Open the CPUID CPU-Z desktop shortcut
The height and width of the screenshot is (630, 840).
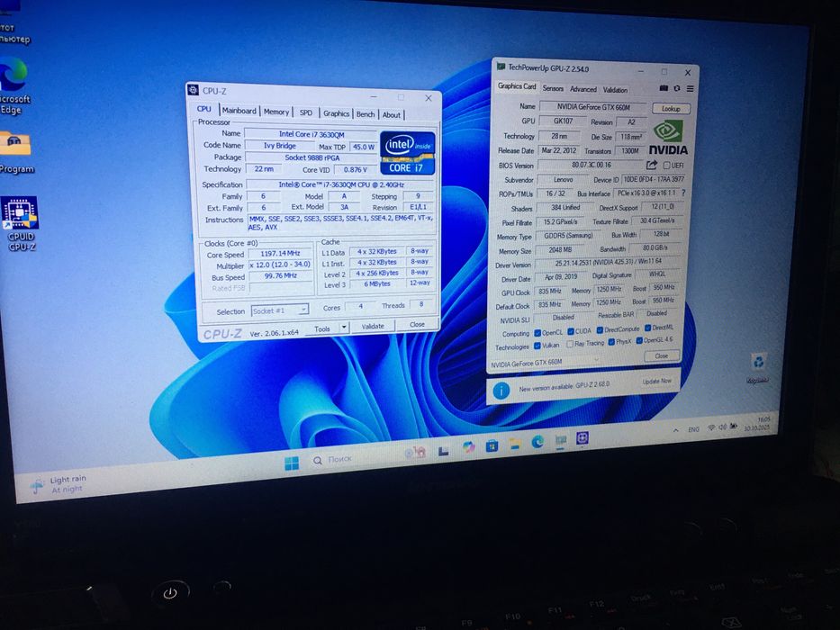click(x=19, y=223)
